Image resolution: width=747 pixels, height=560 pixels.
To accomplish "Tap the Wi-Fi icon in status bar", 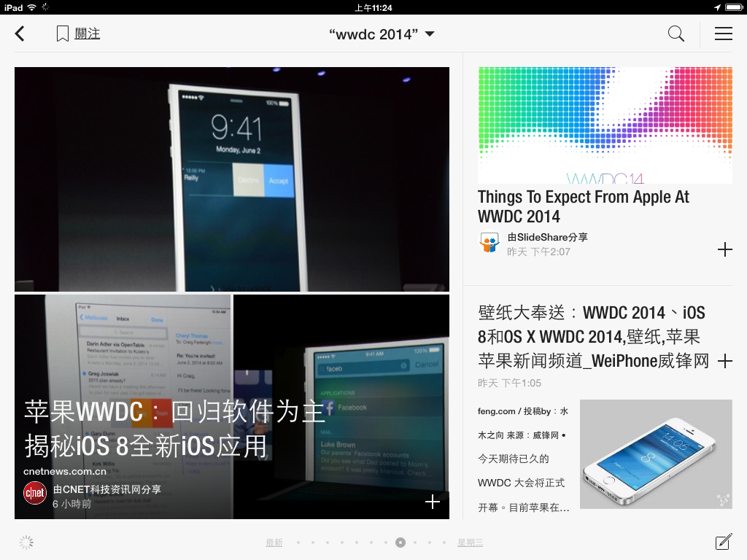I will pos(32,7).
